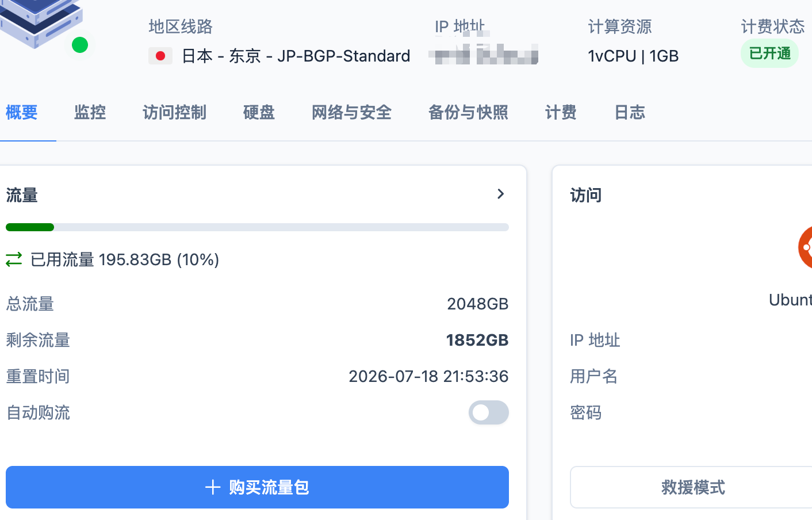
Task: Switch to the 访问控制 tab
Action: [x=175, y=112]
